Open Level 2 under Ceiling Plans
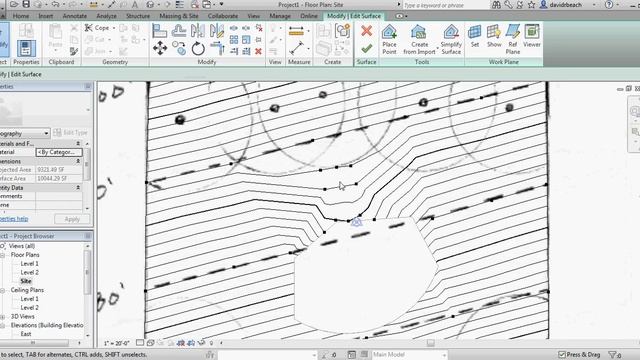This screenshot has height=360, width=640. 29,308
